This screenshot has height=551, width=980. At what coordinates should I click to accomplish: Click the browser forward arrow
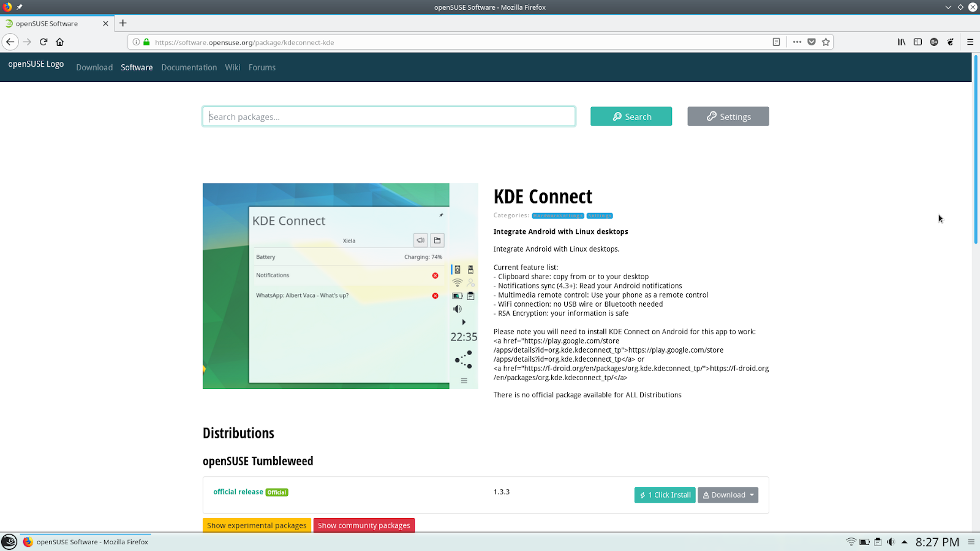click(27, 42)
